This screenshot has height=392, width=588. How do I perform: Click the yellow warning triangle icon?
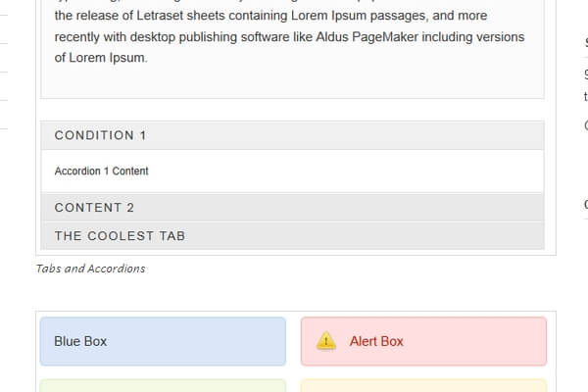tap(326, 341)
